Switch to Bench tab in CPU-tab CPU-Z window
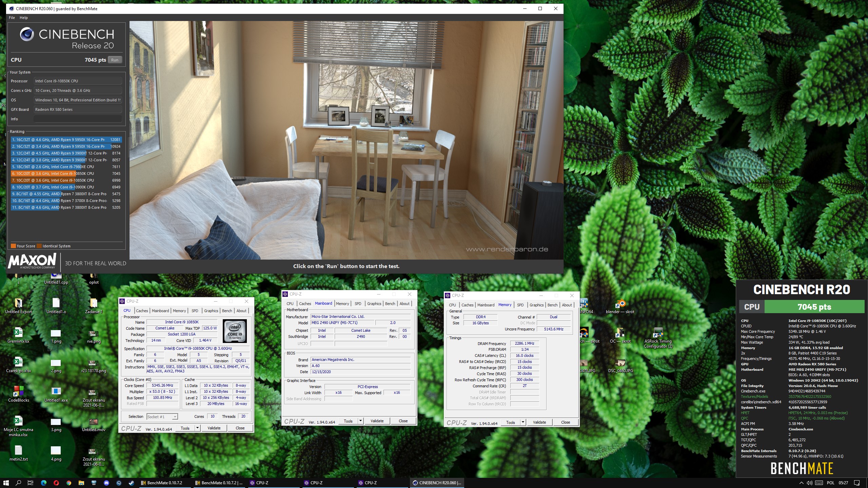 [x=227, y=311]
